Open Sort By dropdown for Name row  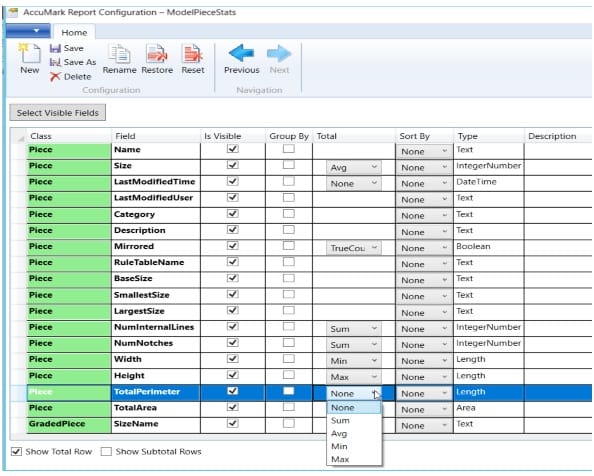424,151
